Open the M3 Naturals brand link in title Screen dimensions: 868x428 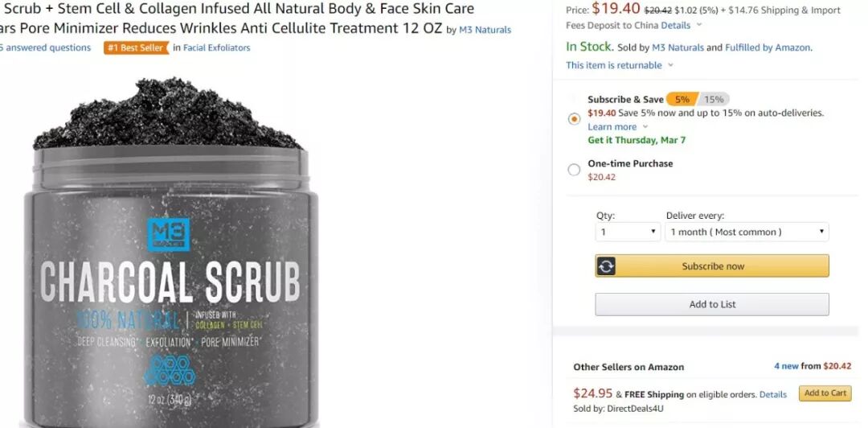pyautogui.click(x=485, y=30)
